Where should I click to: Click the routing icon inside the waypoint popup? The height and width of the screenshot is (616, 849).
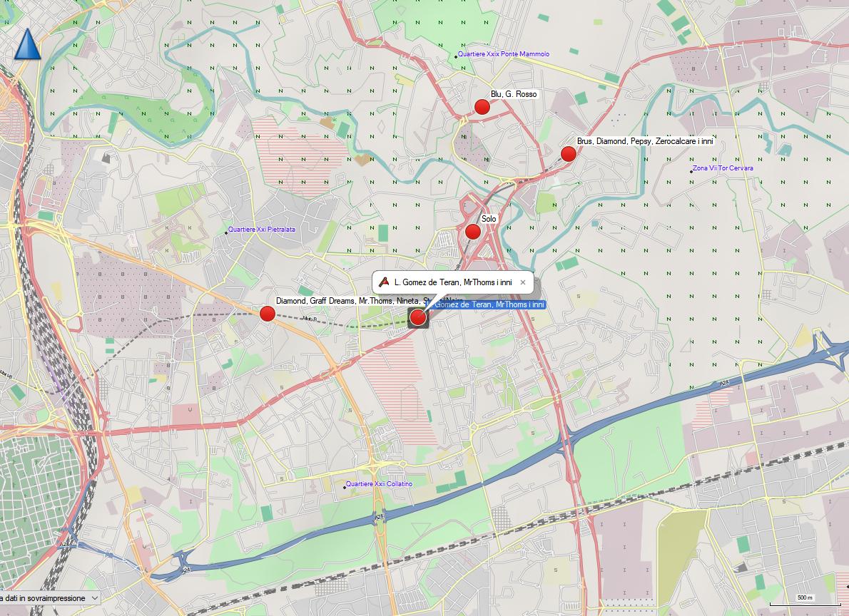384,282
